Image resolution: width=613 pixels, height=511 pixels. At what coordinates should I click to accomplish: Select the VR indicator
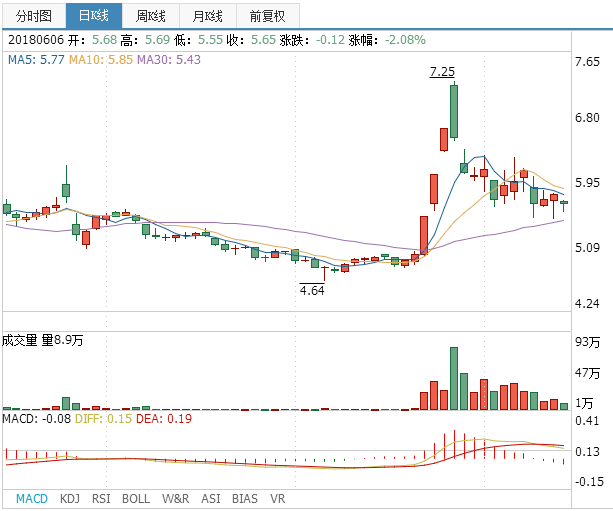(278, 499)
